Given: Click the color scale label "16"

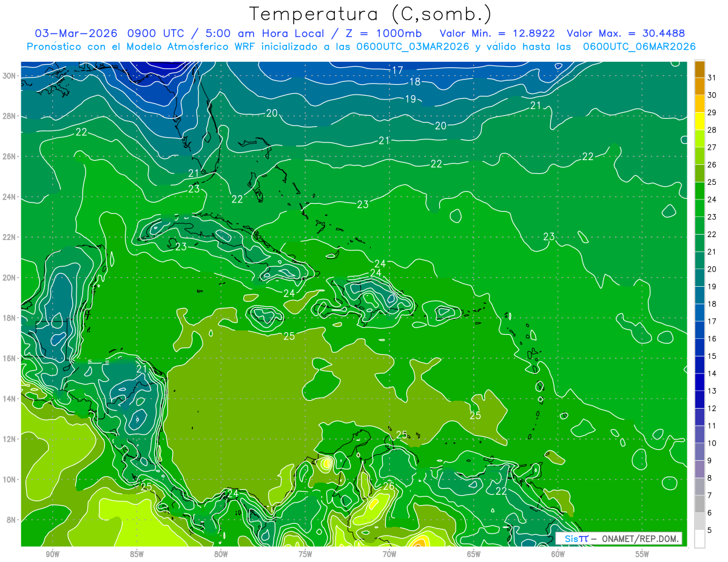Looking at the screenshot, I should pyautogui.click(x=712, y=338).
